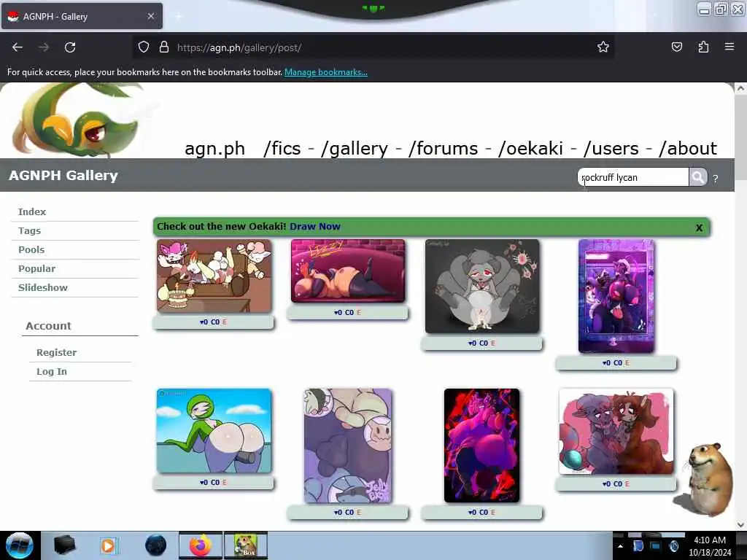Screen dimensions: 747x560
Task: Open the Pools sidebar link
Action: 31,250
